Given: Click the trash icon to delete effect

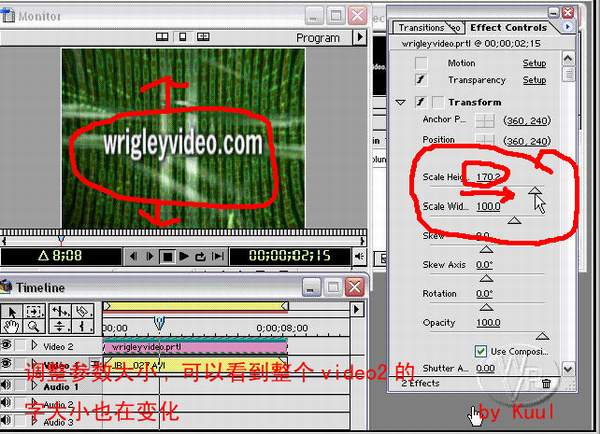Looking at the screenshot, I should click(546, 383).
